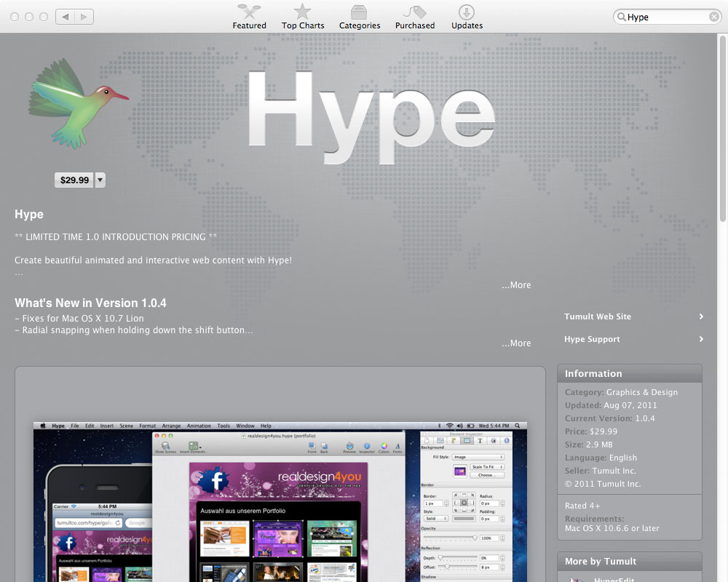Expand What's New with ...More link
This screenshot has height=582, width=728.
point(516,343)
